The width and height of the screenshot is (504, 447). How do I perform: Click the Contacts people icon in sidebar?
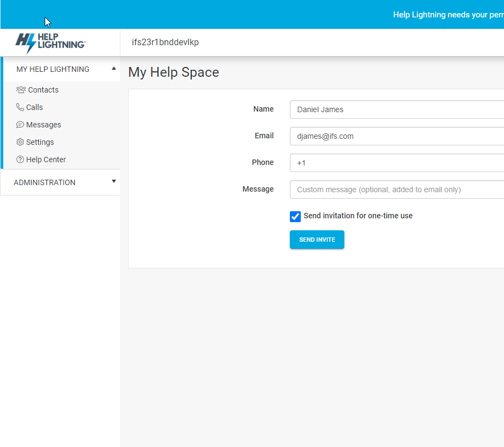click(x=21, y=90)
